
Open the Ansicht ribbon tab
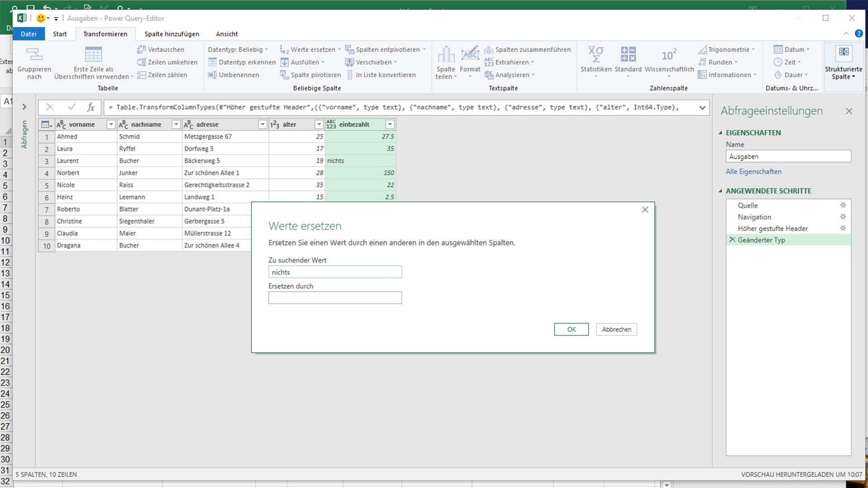(226, 34)
